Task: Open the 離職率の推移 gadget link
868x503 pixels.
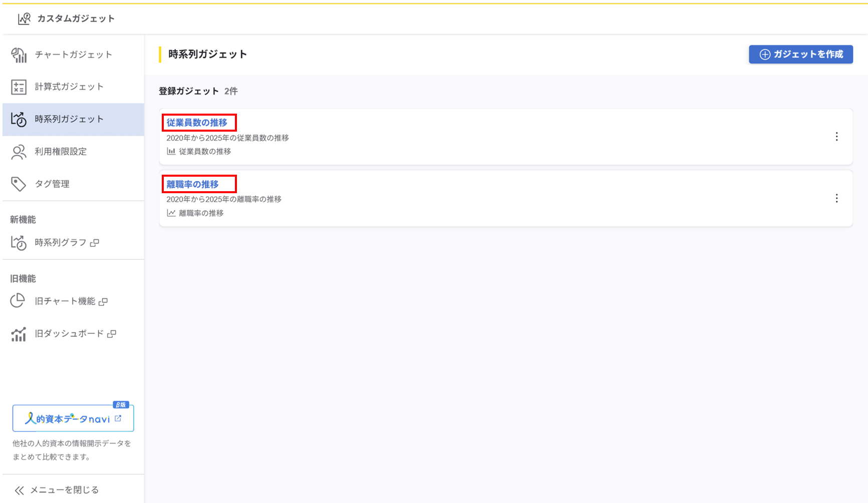Action: (193, 184)
